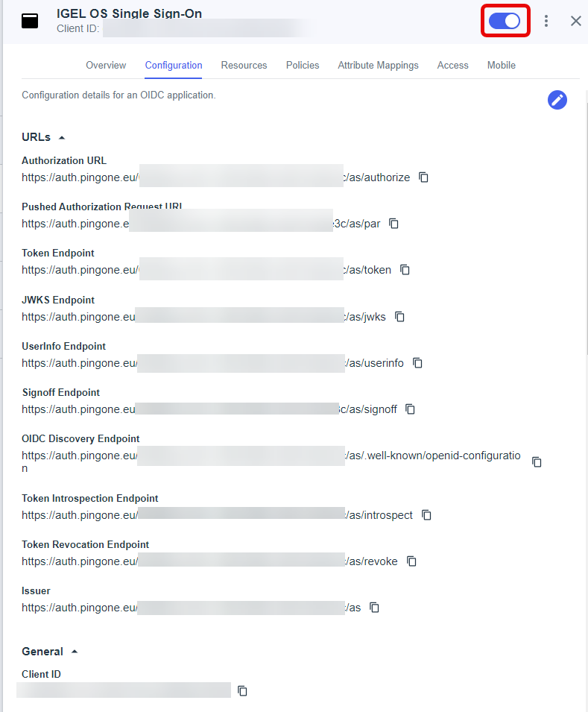588x712 pixels.
Task: Click the pencil edit configuration button
Action: (557, 100)
